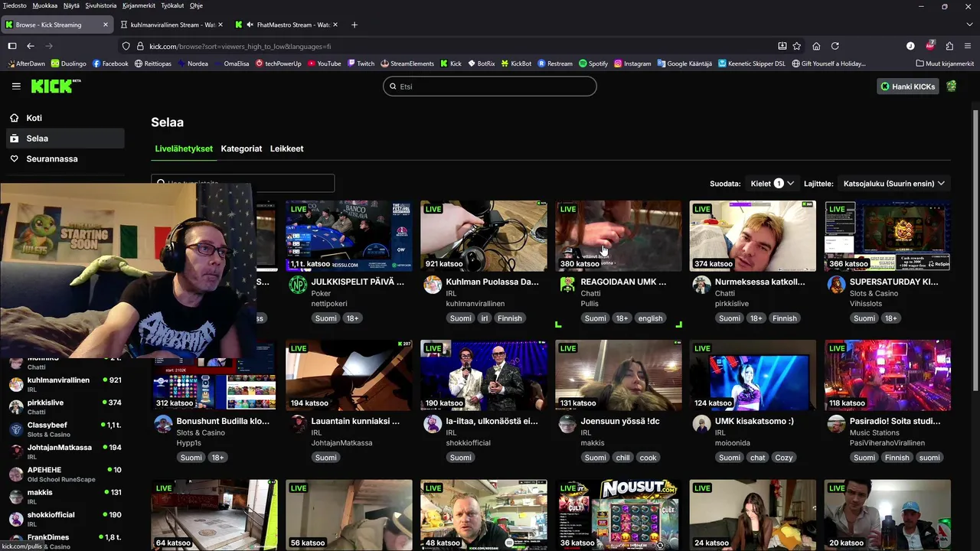The height and width of the screenshot is (551, 980).
Task: Open the YouTube bookmark
Action: tap(324, 64)
